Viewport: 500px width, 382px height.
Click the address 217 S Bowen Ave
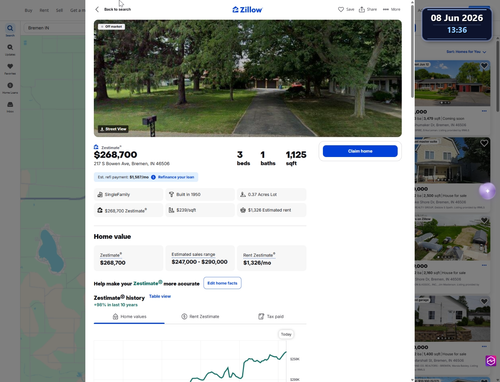[132, 164]
